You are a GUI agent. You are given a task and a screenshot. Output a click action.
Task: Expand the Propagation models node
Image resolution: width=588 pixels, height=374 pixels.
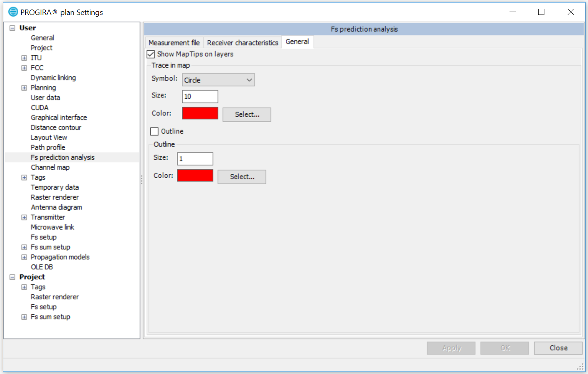(x=24, y=257)
